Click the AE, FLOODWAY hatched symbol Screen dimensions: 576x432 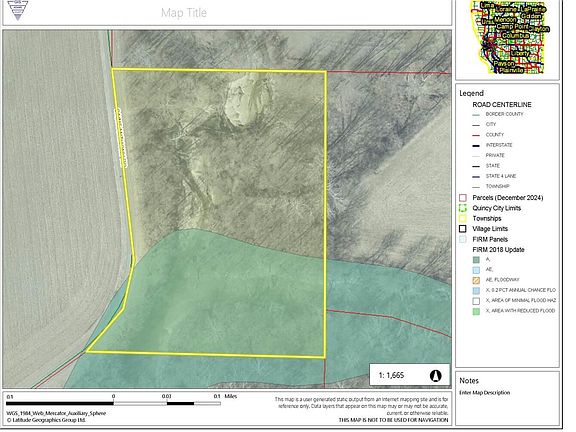click(x=476, y=280)
